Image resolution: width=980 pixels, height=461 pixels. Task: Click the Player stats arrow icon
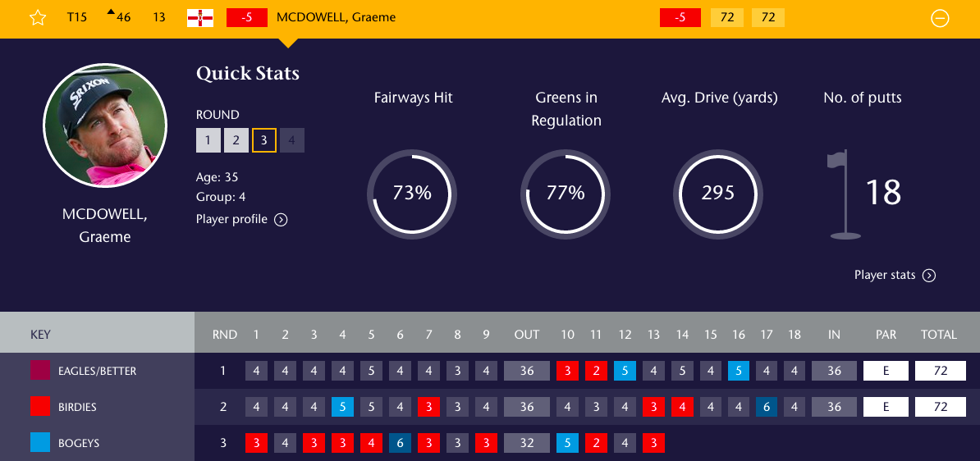pyautogui.click(x=929, y=276)
